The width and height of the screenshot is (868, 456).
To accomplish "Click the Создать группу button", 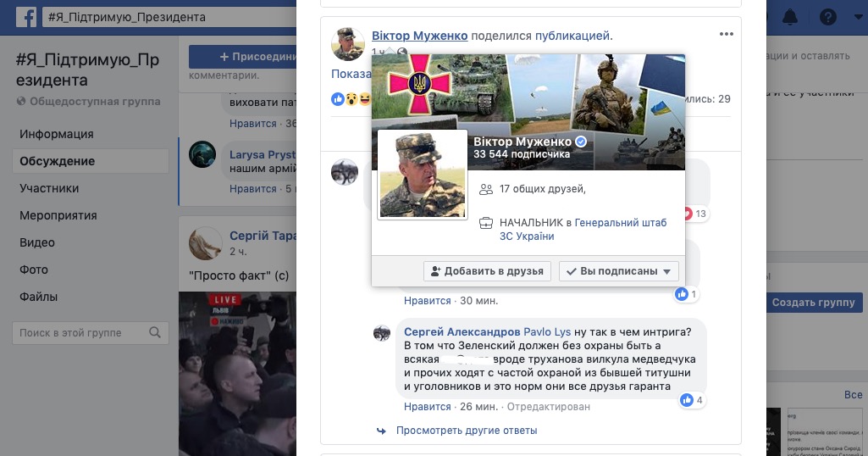I will [x=814, y=303].
